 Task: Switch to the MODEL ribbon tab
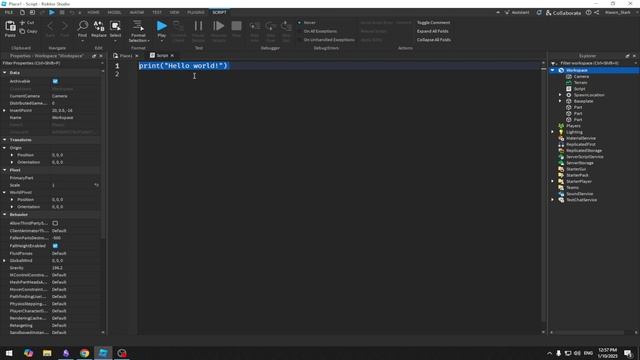pos(114,13)
